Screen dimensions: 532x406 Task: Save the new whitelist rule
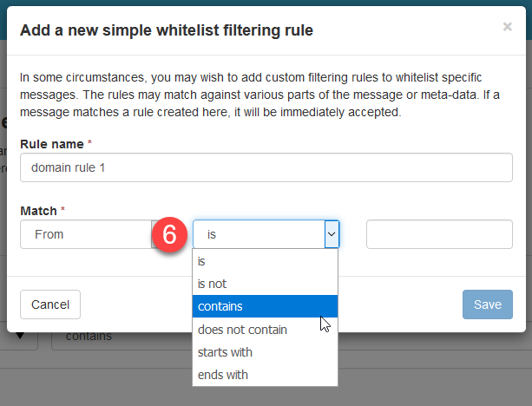pos(487,304)
